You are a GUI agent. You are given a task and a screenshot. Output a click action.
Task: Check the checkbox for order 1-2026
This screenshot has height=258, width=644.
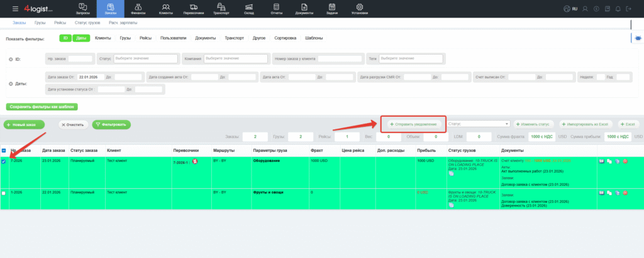tap(4, 193)
